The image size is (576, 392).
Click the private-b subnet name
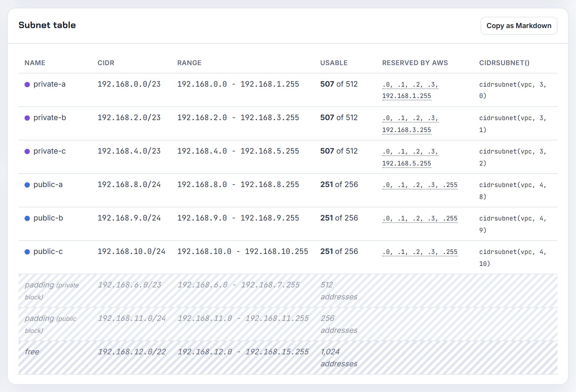pos(50,118)
